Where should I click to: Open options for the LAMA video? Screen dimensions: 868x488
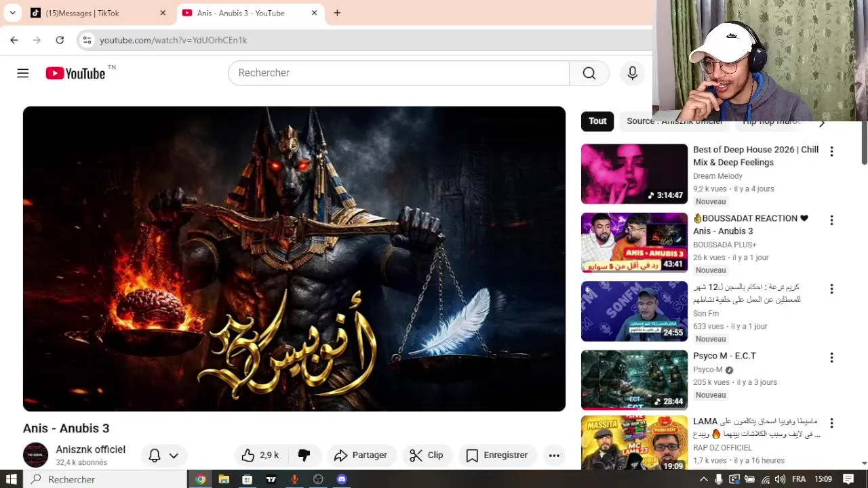pos(831,423)
